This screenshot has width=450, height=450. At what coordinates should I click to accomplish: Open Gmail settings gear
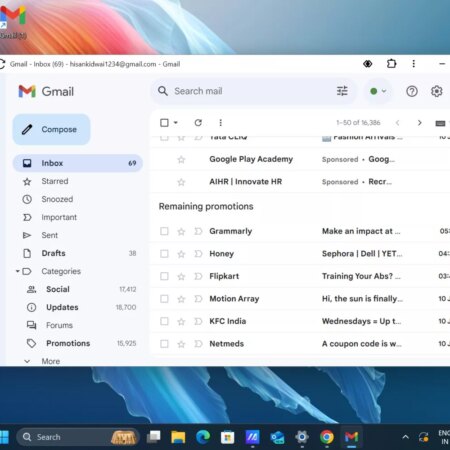point(436,91)
